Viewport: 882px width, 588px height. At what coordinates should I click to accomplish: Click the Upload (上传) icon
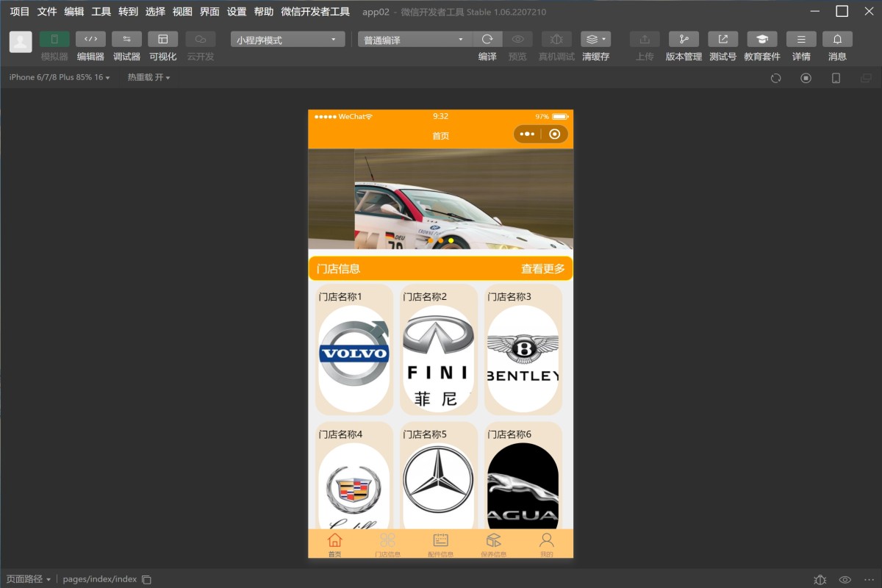pos(645,39)
